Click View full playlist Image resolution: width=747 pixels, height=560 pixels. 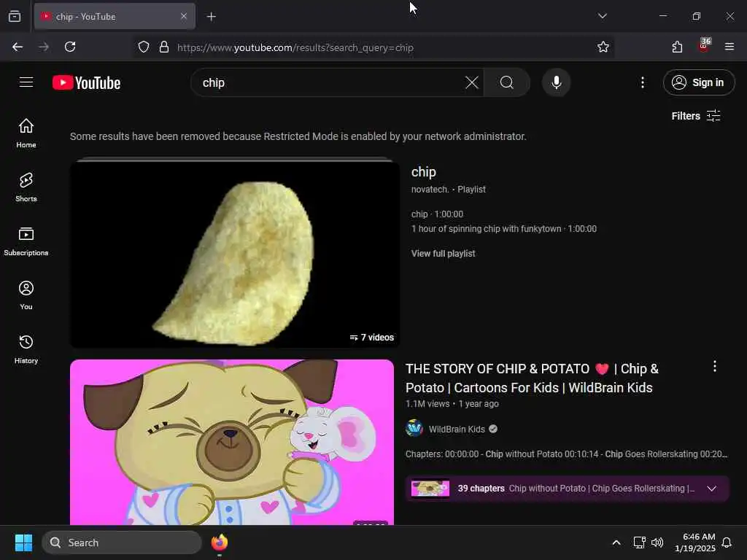[443, 253]
